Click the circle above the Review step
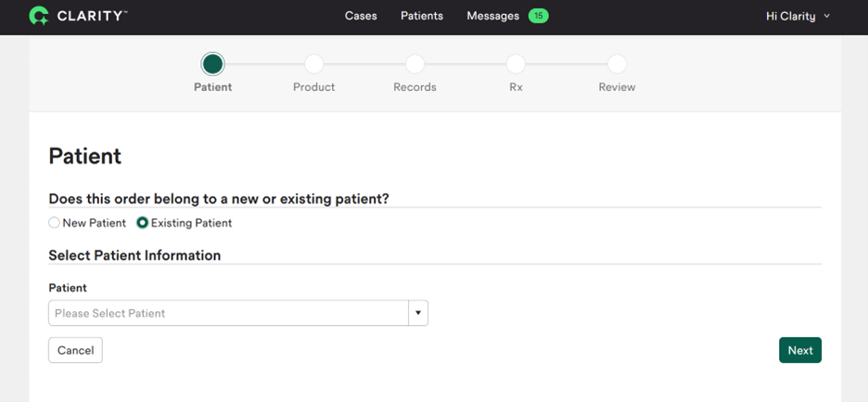This screenshot has height=402, width=868. click(x=617, y=64)
